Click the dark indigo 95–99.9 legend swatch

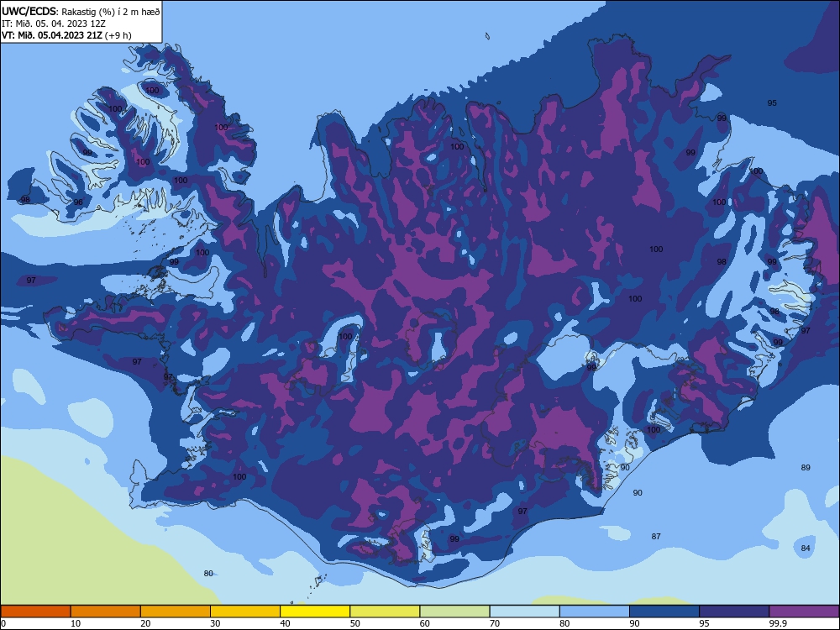(x=734, y=612)
